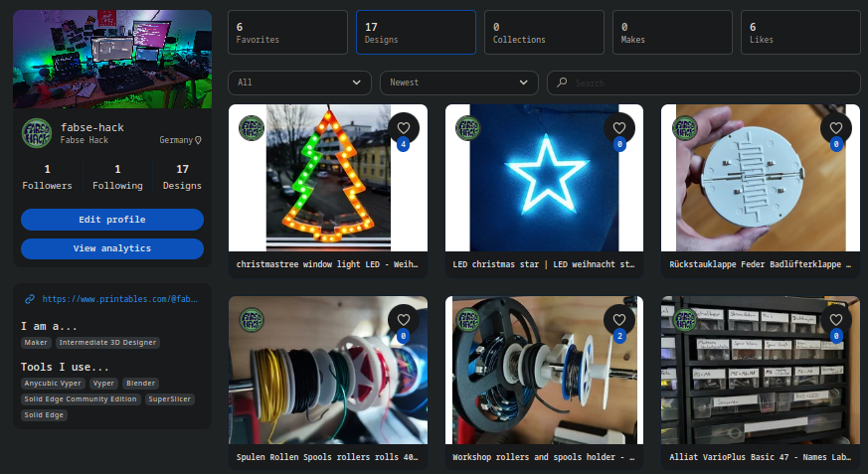
Task: Open the Alliat VarioPlus Basic 47 thumbnail
Action: (x=761, y=370)
